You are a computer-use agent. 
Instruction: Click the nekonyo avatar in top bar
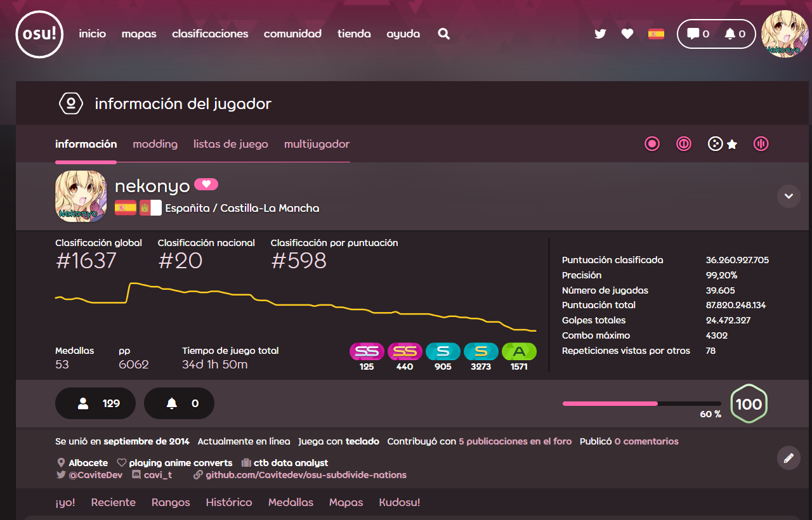(x=785, y=34)
